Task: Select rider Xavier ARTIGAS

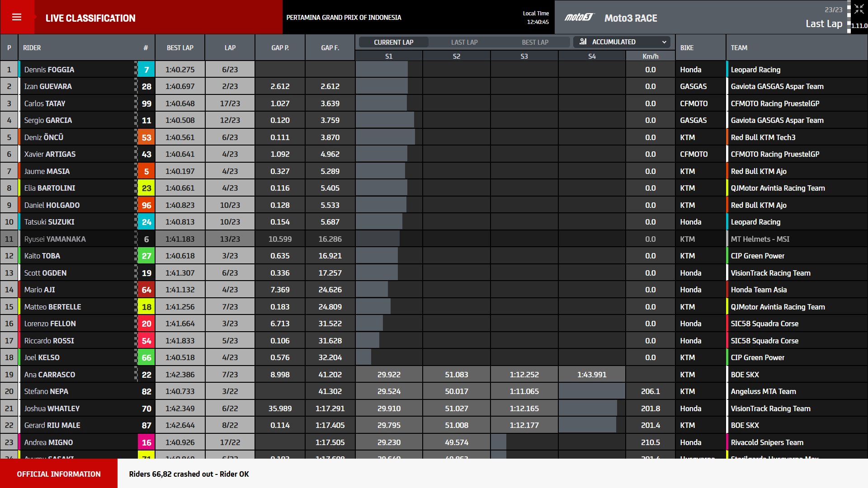Action: [x=50, y=154]
